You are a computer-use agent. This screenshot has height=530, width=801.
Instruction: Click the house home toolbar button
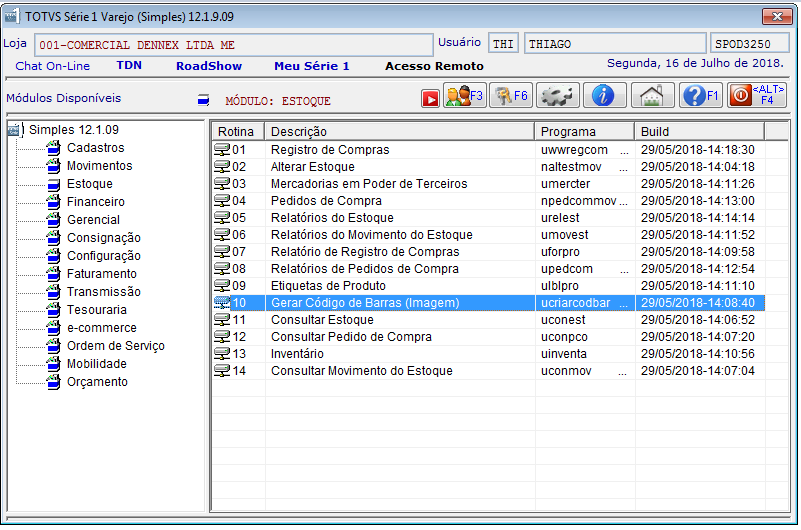coord(652,95)
